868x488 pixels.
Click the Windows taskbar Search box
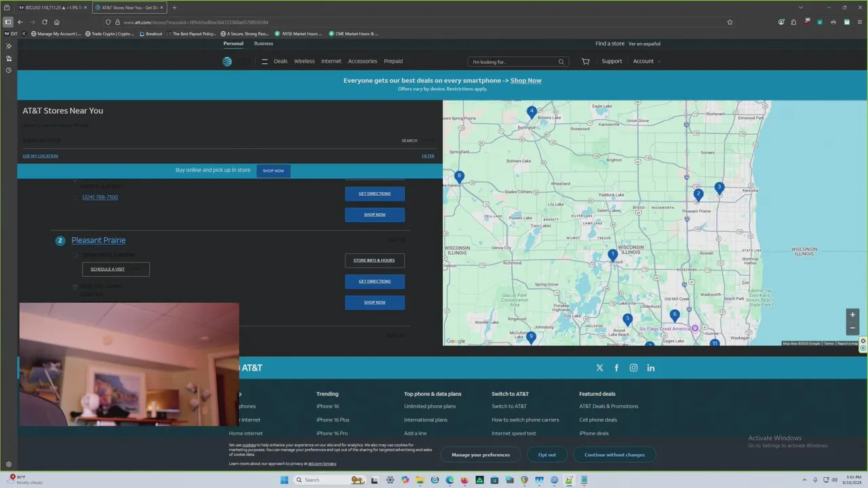tap(330, 480)
